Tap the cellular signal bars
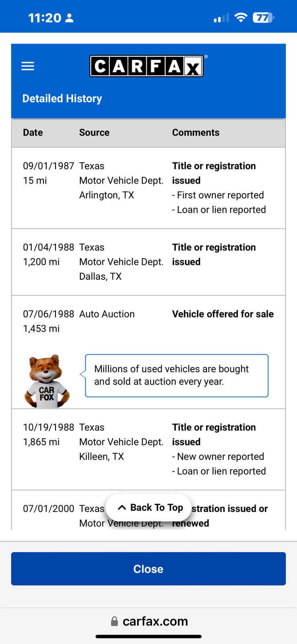297x644 pixels. (221, 18)
